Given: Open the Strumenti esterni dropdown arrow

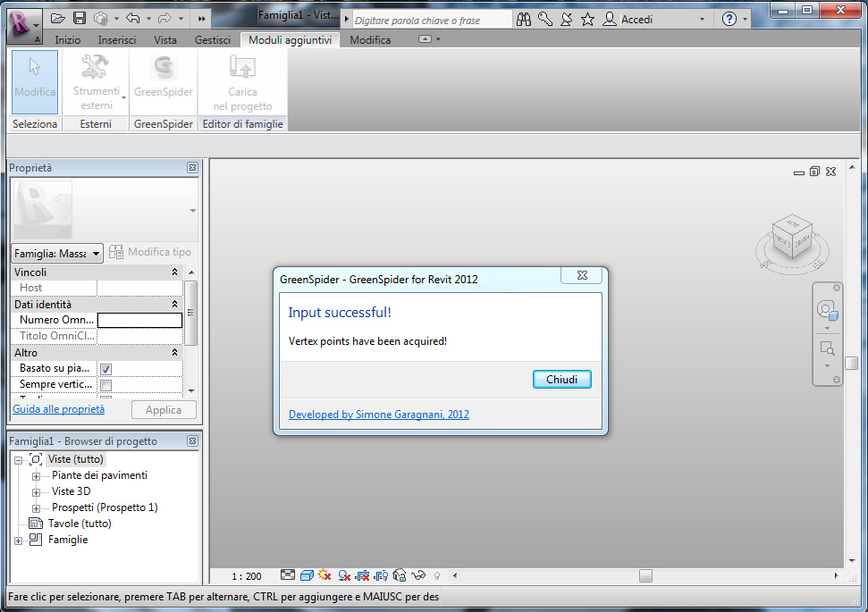Looking at the screenshot, I should (123, 98).
